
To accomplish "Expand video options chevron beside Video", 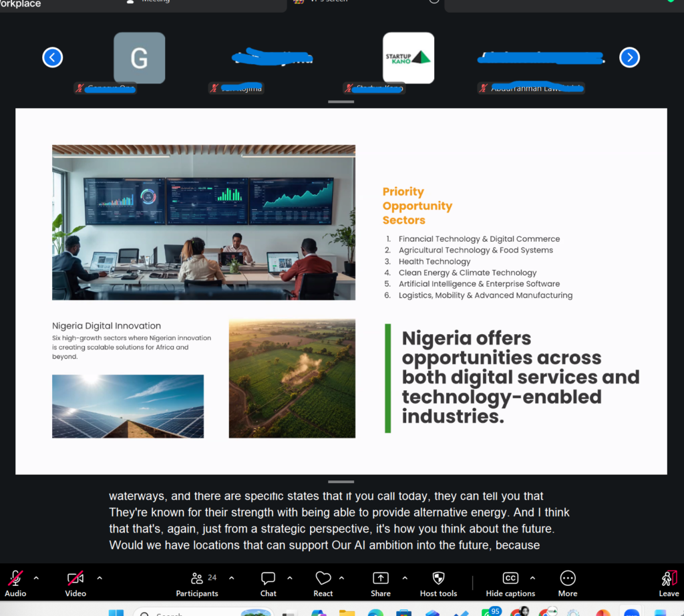I will point(100,578).
